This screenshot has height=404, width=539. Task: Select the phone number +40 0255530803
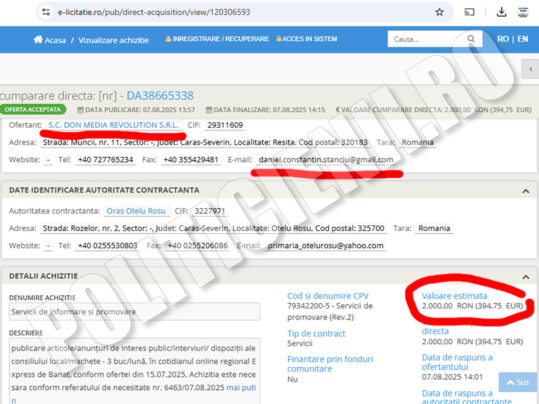coord(108,246)
